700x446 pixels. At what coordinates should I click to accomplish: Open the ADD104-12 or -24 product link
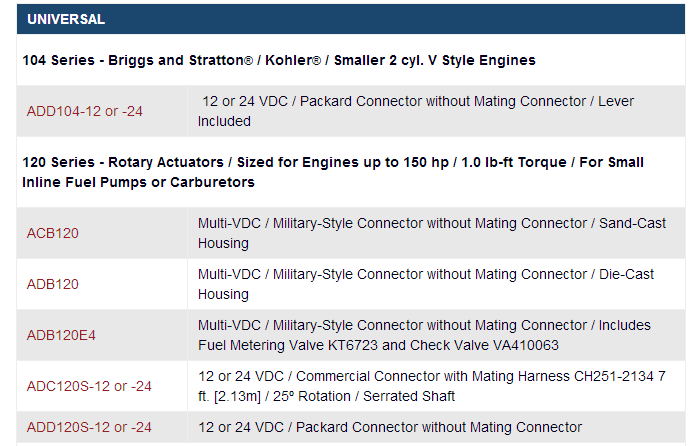pos(84,111)
